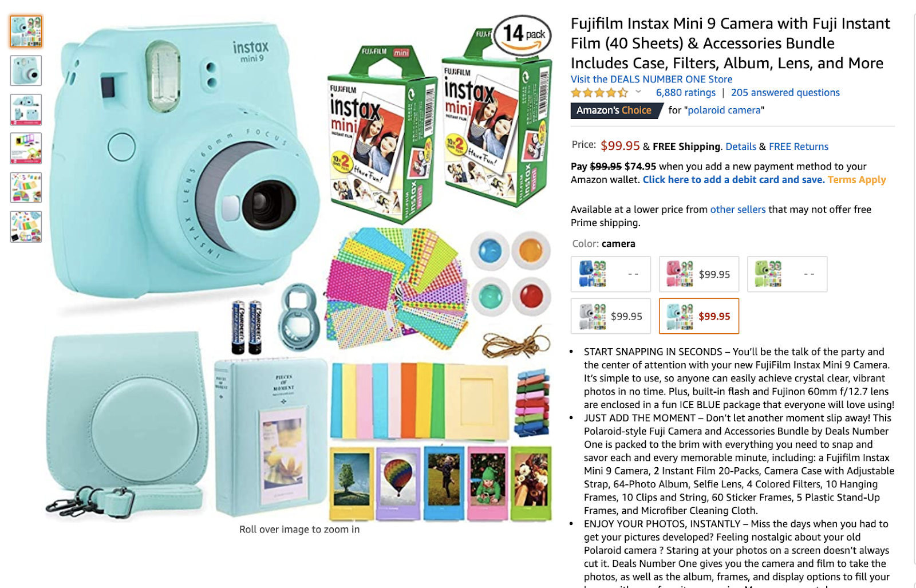Open shipping Details link

[740, 147]
